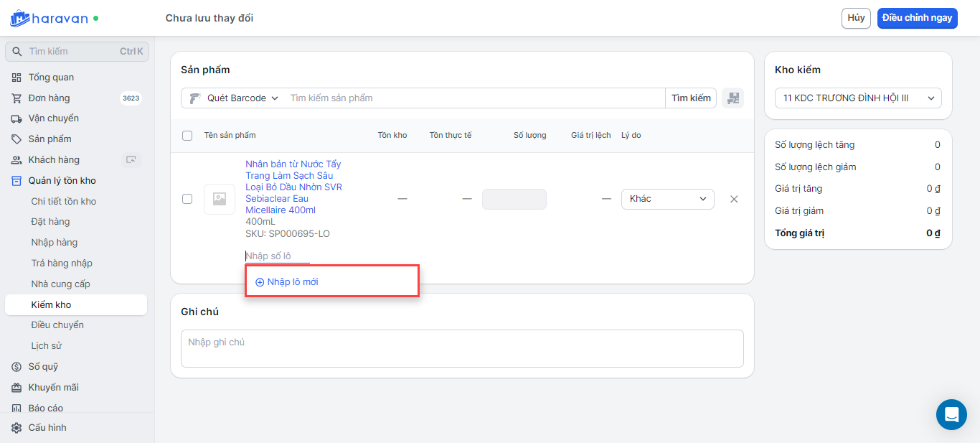Click the Nhập ghi chú notes field
The width and height of the screenshot is (980, 443).
(462, 348)
